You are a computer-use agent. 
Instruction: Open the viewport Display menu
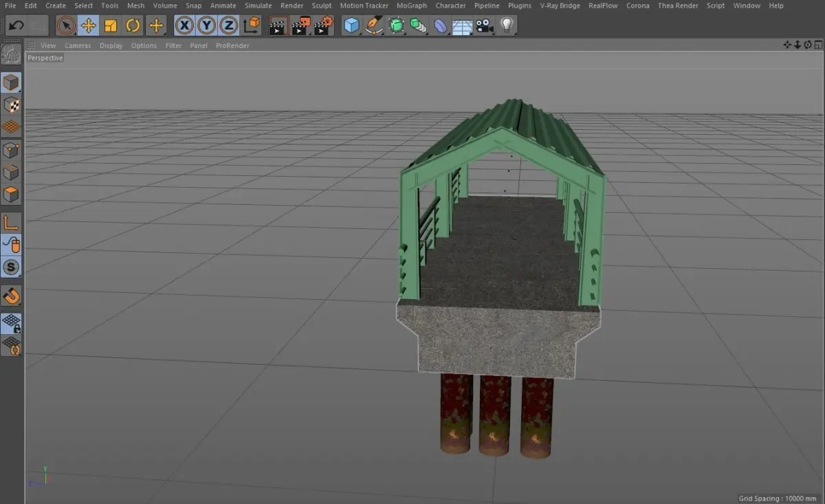[x=111, y=45]
